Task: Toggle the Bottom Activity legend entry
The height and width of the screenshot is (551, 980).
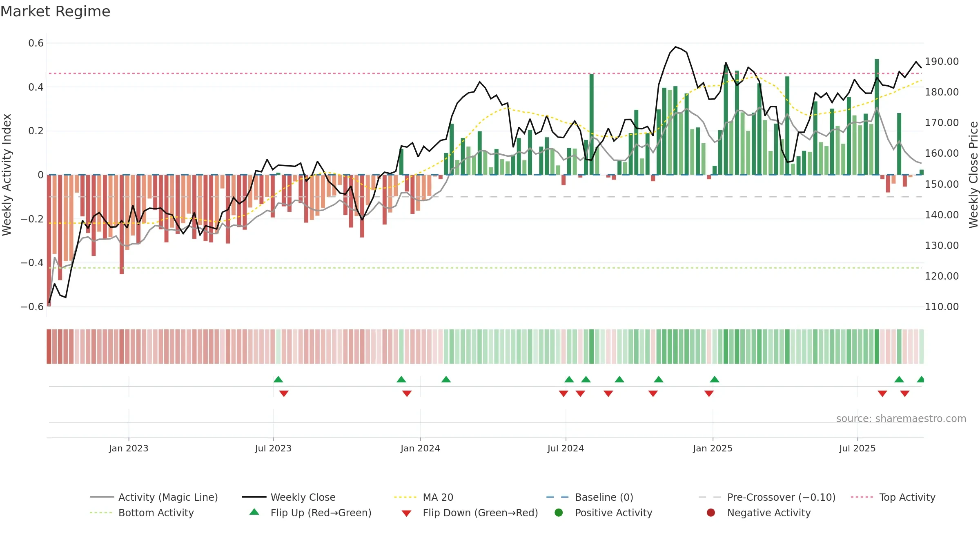Action: point(142,513)
